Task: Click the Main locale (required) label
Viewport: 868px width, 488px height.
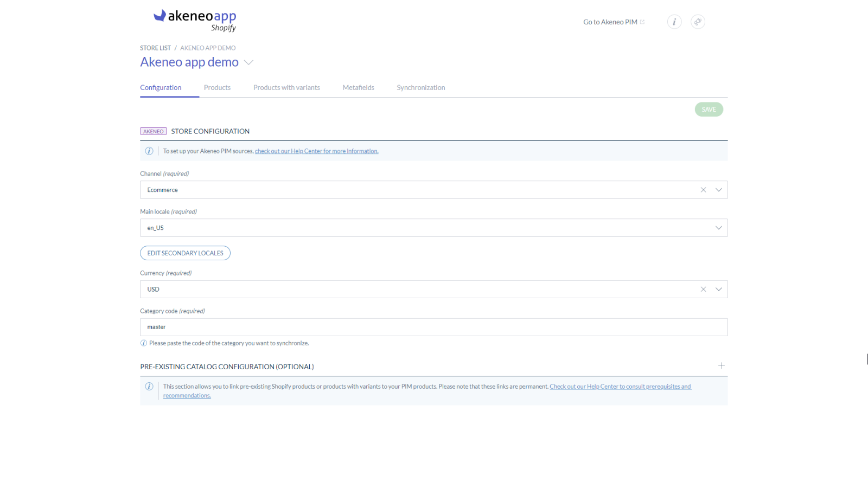Action: (x=168, y=212)
